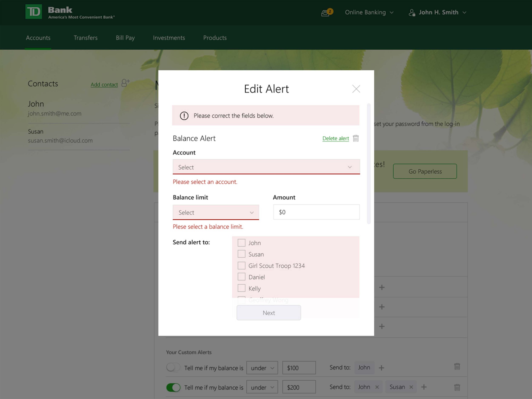This screenshot has height=399, width=532.
Task: Delete the $200 custom alert via trash icon
Action: [457, 387]
